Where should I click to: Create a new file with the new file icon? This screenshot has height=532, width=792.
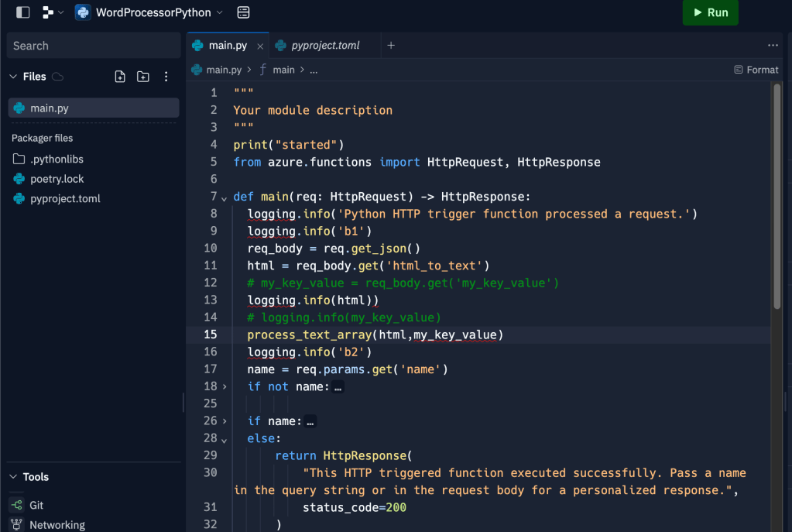(120, 77)
